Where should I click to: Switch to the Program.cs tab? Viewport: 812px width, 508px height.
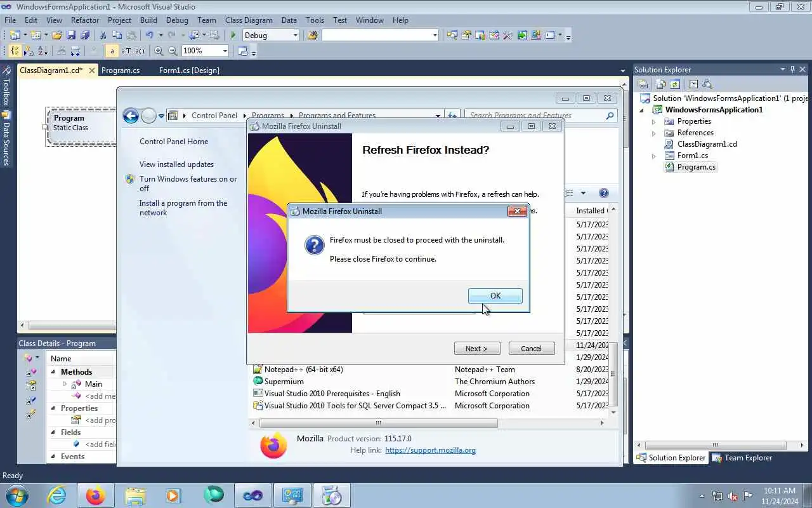pyautogui.click(x=121, y=70)
